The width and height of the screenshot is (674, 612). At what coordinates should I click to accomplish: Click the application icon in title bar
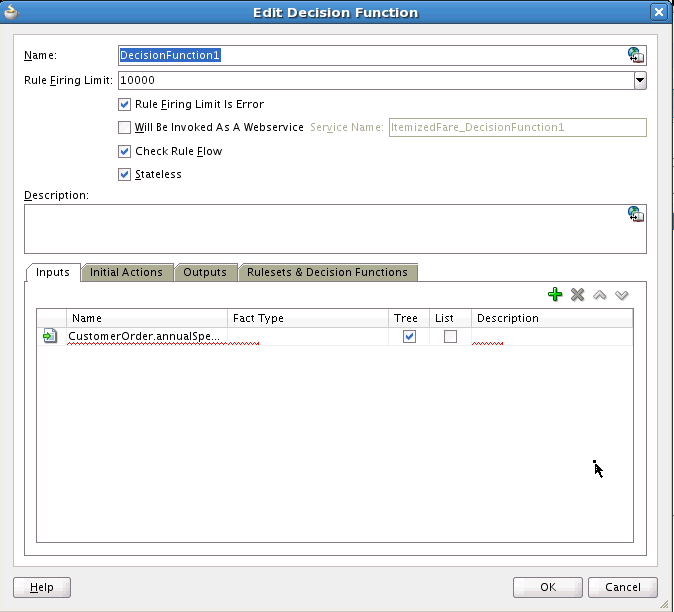pyautogui.click(x=12, y=12)
